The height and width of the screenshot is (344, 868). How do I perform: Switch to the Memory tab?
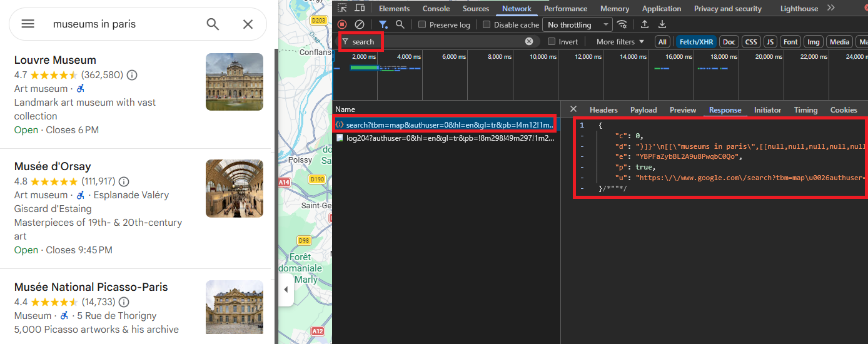click(615, 9)
